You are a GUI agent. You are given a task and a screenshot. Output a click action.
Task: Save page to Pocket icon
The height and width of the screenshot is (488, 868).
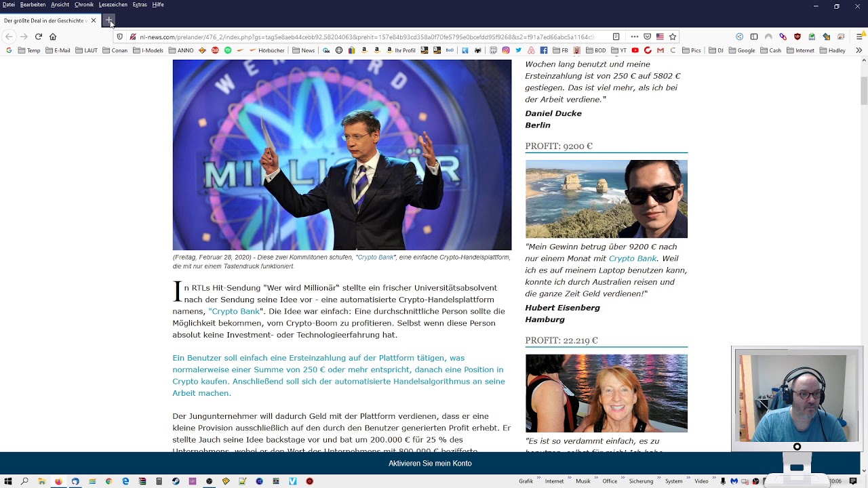click(647, 37)
